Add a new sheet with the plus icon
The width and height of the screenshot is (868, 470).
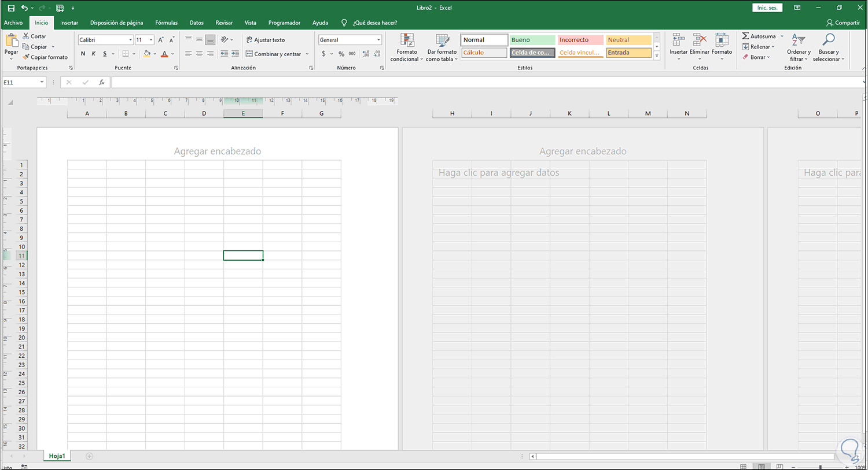click(x=89, y=456)
